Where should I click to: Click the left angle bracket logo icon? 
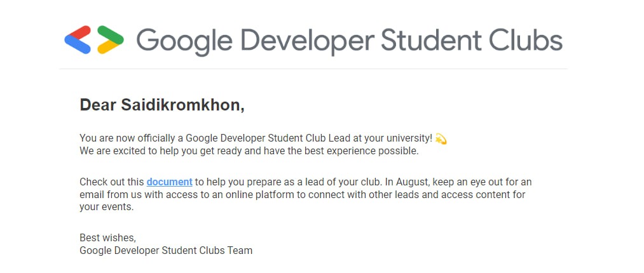[77, 40]
